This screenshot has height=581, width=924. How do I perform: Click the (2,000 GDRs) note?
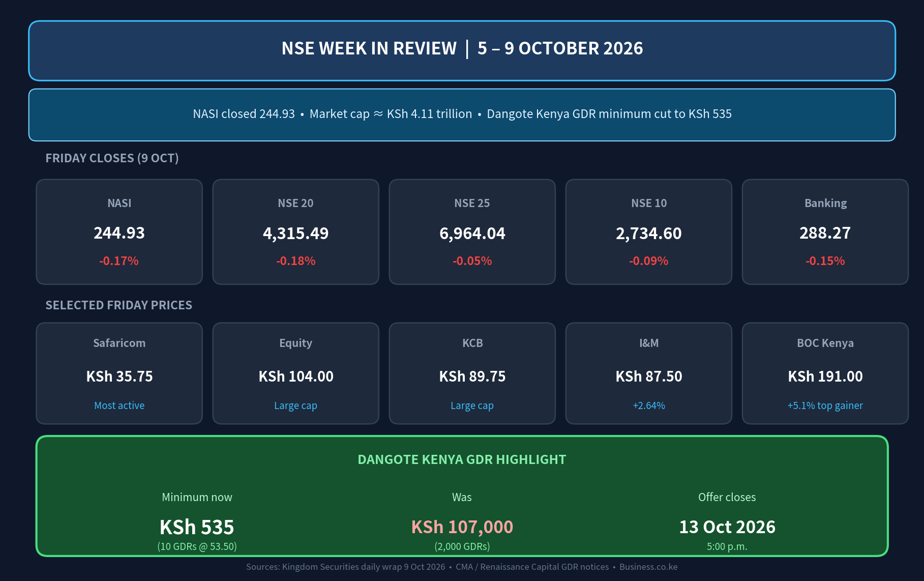coord(462,546)
